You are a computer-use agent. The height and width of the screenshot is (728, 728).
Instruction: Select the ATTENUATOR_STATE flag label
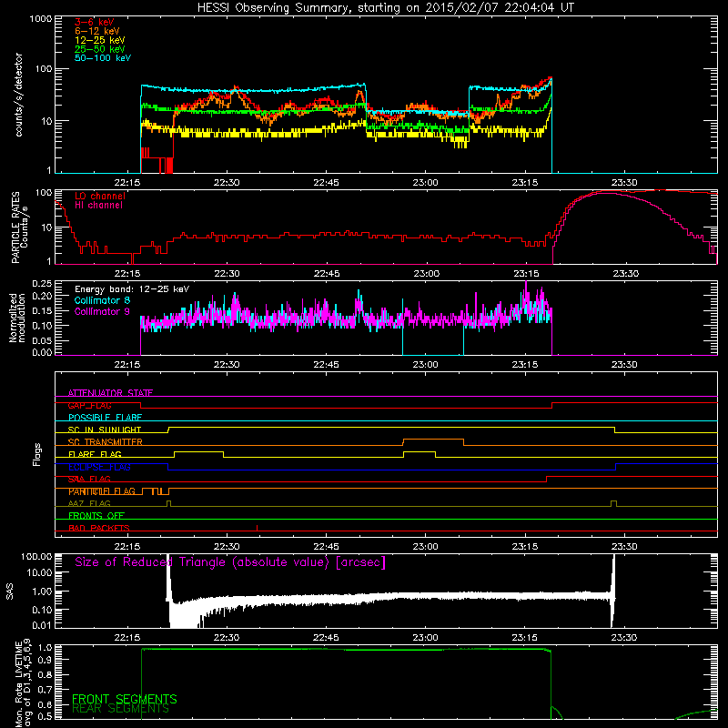110,393
